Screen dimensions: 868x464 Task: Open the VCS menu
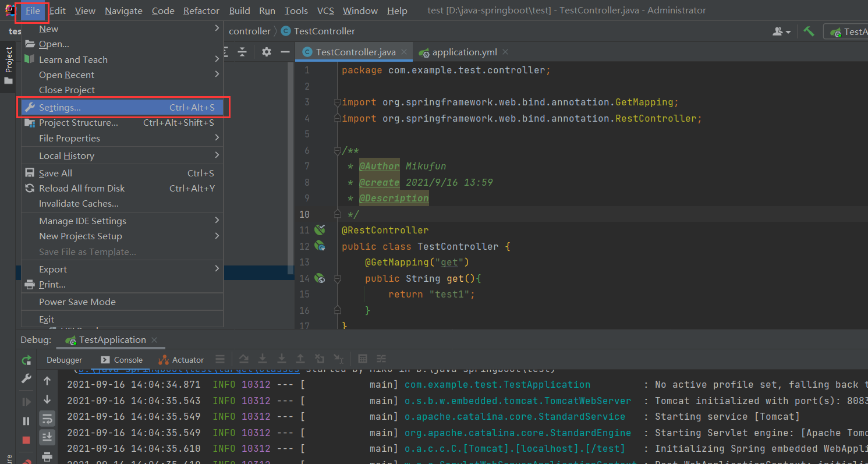point(325,11)
